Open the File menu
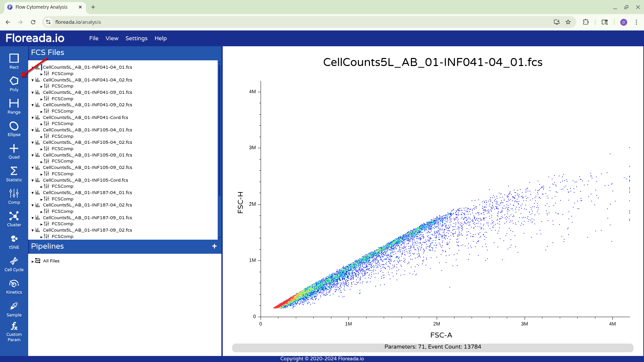 (94, 38)
